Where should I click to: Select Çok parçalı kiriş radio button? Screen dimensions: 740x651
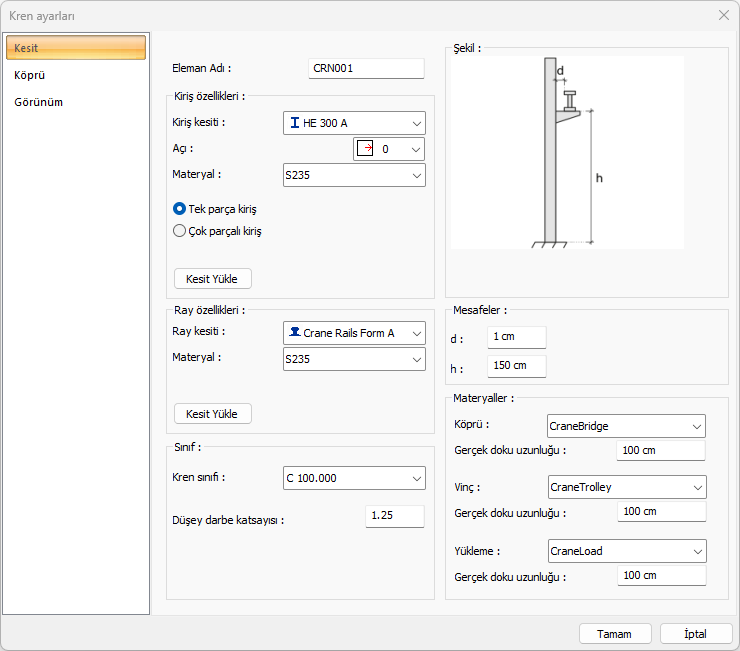pos(180,231)
